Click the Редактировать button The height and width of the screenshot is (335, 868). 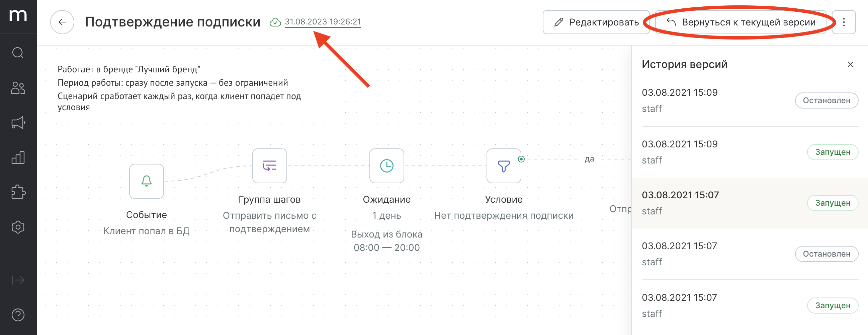click(596, 22)
